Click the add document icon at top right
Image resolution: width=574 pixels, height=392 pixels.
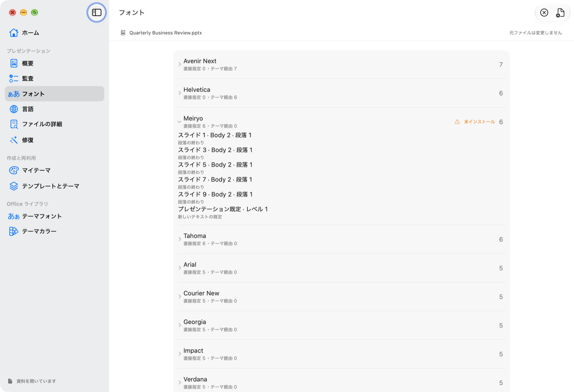[x=560, y=13]
